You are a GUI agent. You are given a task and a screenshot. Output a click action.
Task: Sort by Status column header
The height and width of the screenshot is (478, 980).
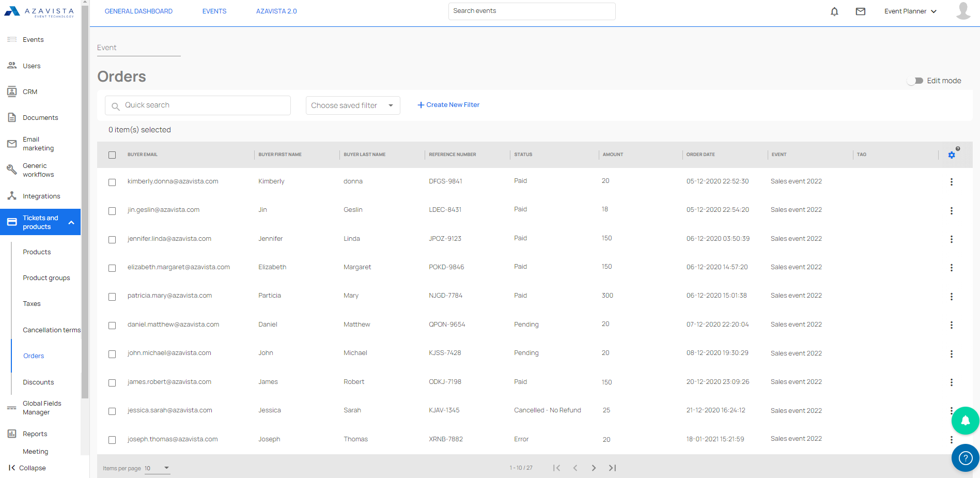[x=523, y=155]
